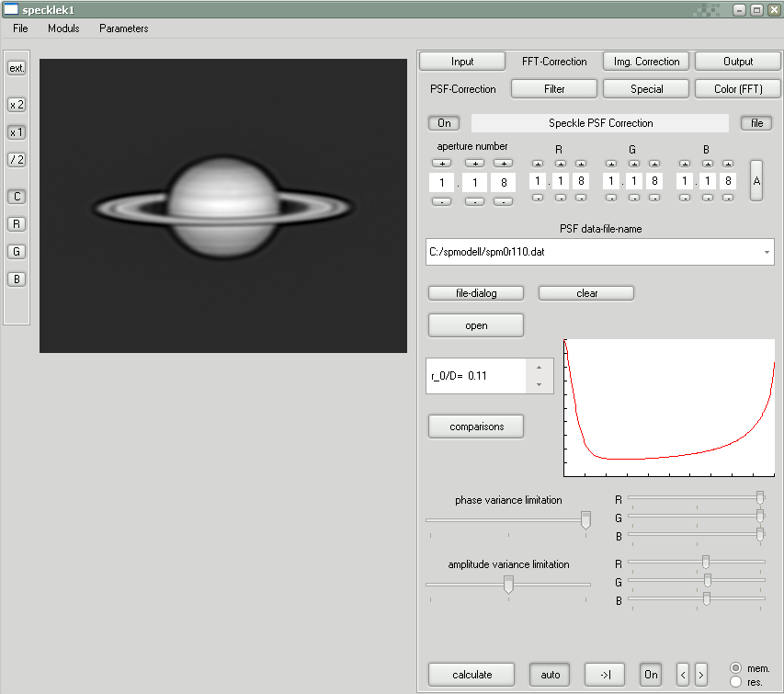The height and width of the screenshot is (694, 784).
Task: Select the 'res.' radio button
Action: point(736,682)
